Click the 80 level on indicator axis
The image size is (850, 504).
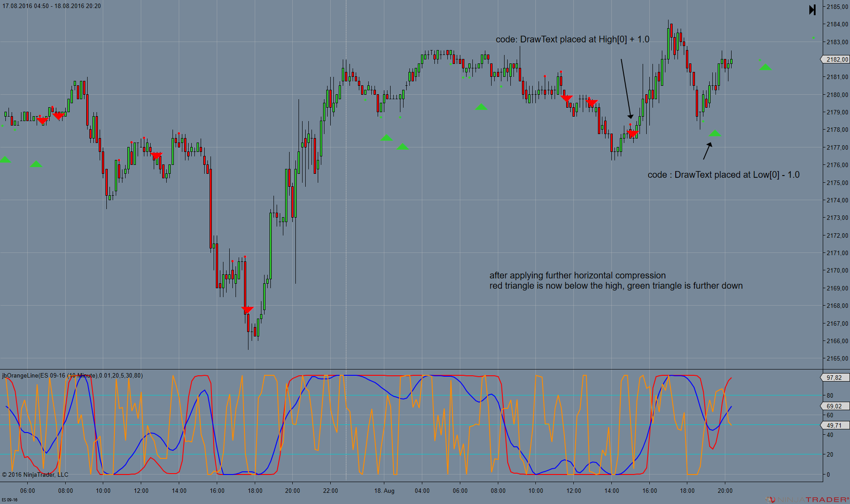pos(830,395)
